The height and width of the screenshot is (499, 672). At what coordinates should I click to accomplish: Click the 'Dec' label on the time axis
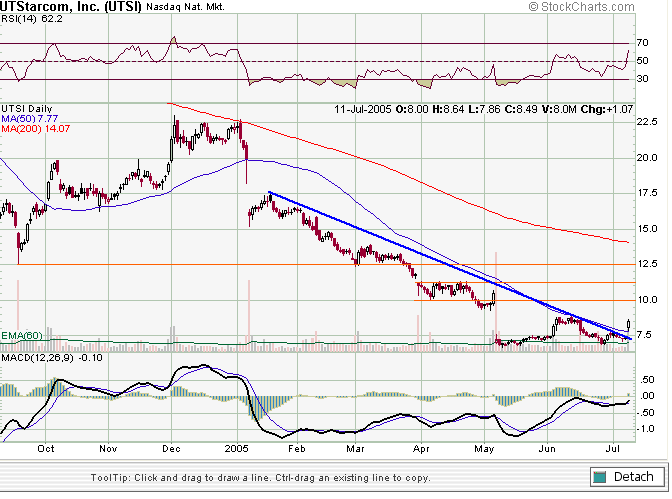pos(171,449)
